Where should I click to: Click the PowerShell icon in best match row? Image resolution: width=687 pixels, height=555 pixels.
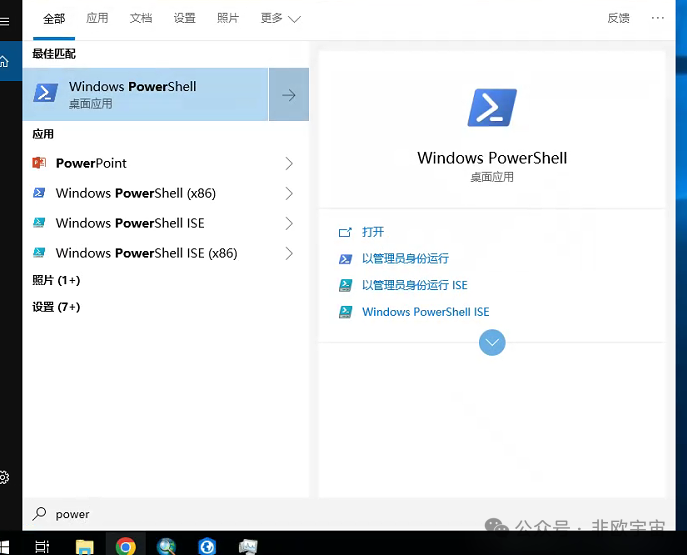point(46,93)
